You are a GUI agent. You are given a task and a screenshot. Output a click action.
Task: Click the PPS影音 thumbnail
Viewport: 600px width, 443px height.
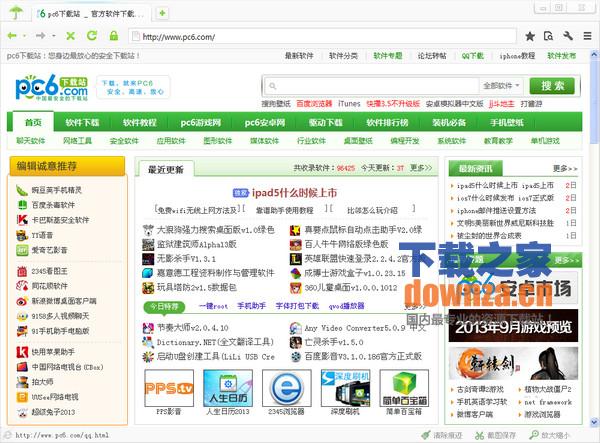[x=169, y=388]
